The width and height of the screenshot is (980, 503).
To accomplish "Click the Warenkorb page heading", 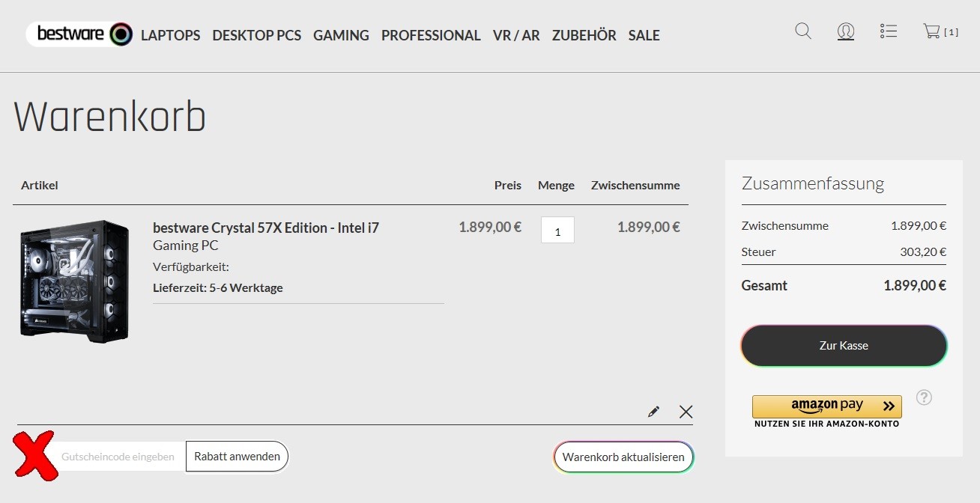I will pos(109,118).
